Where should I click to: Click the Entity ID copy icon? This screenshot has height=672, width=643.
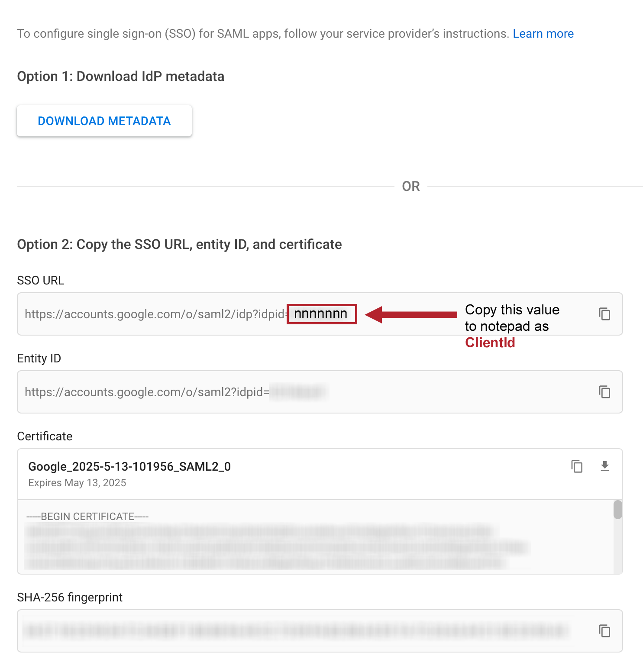pos(604,392)
